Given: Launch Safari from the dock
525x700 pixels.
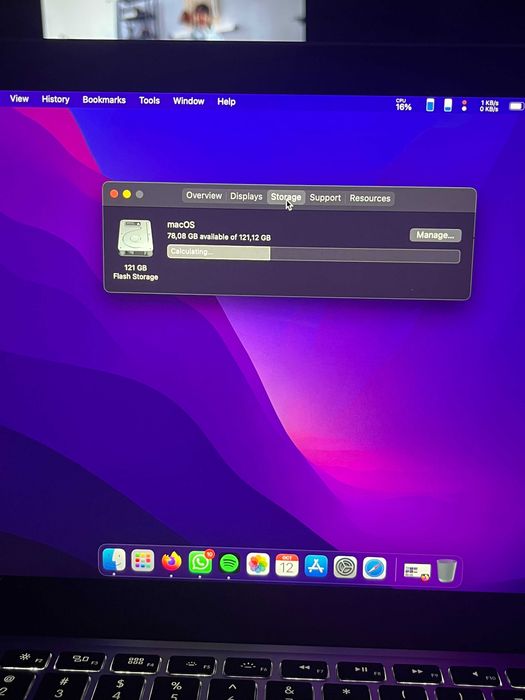Looking at the screenshot, I should [x=374, y=568].
